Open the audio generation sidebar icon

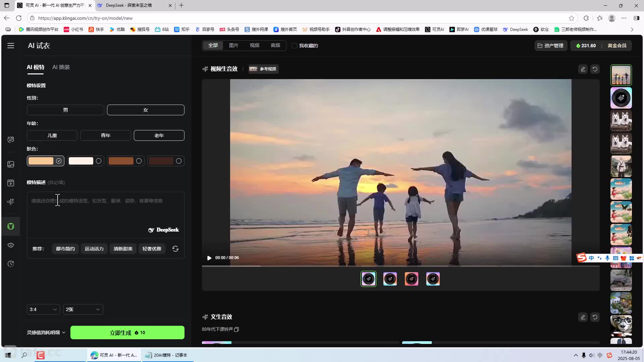pos(11,201)
